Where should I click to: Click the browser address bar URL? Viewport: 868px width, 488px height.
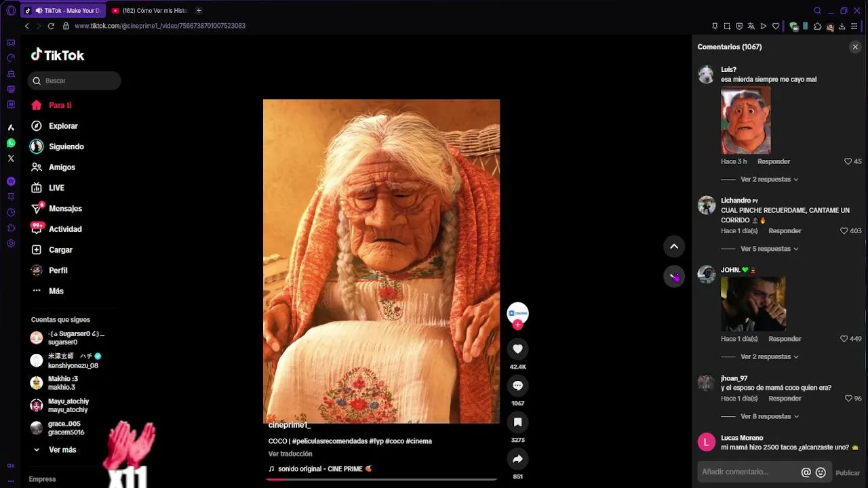pos(160,26)
